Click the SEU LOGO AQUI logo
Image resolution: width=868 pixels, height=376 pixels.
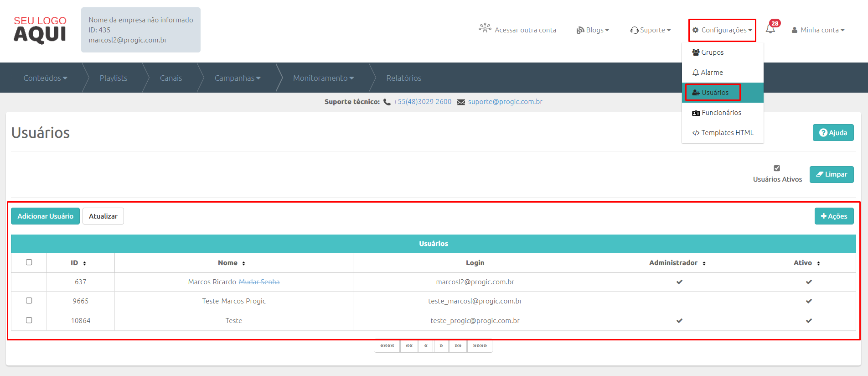40,30
